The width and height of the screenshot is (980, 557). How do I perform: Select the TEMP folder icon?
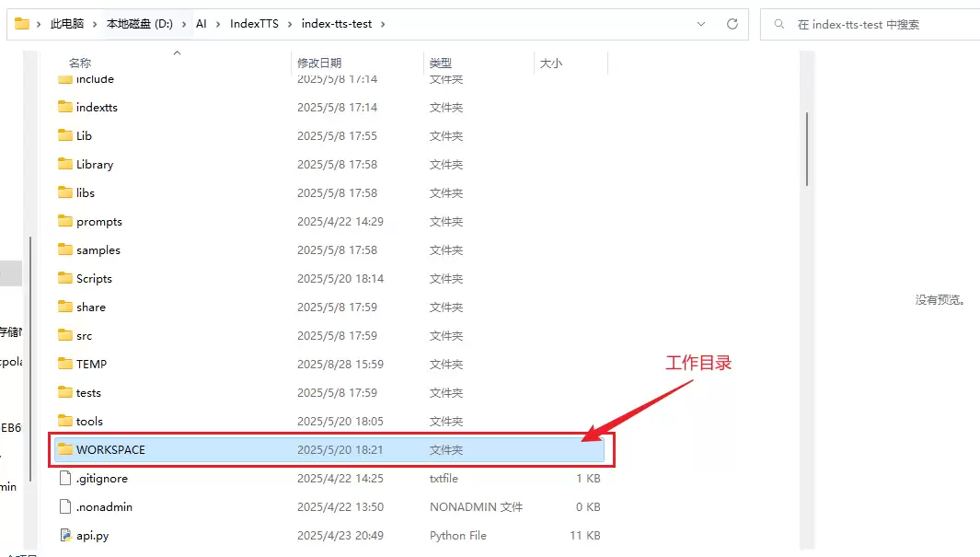click(65, 364)
